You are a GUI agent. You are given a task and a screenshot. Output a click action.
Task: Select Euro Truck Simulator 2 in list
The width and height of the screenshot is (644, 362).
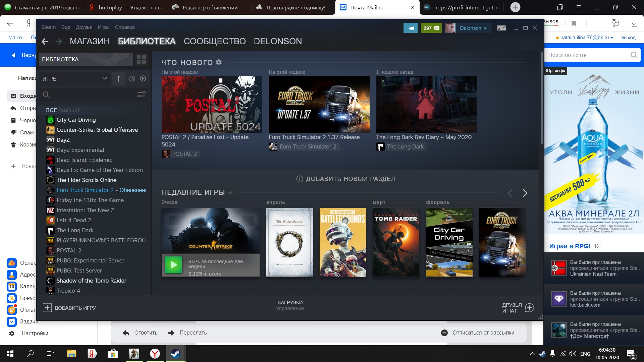coord(96,190)
